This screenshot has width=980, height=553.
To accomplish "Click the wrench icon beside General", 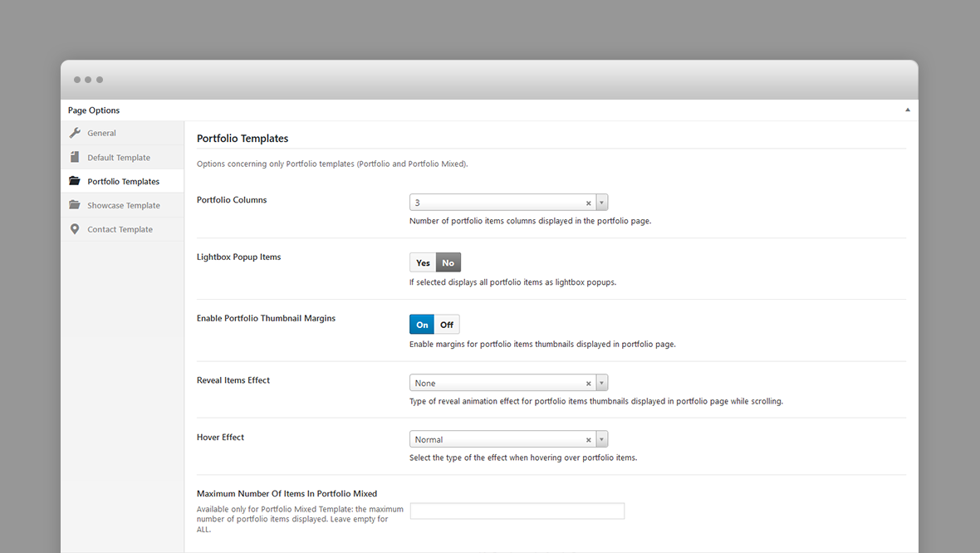I will 75,133.
